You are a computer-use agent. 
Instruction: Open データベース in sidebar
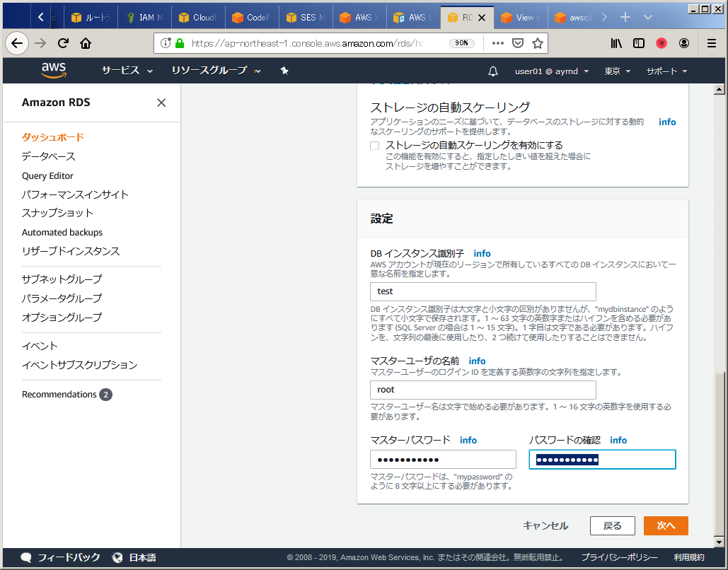(x=48, y=156)
